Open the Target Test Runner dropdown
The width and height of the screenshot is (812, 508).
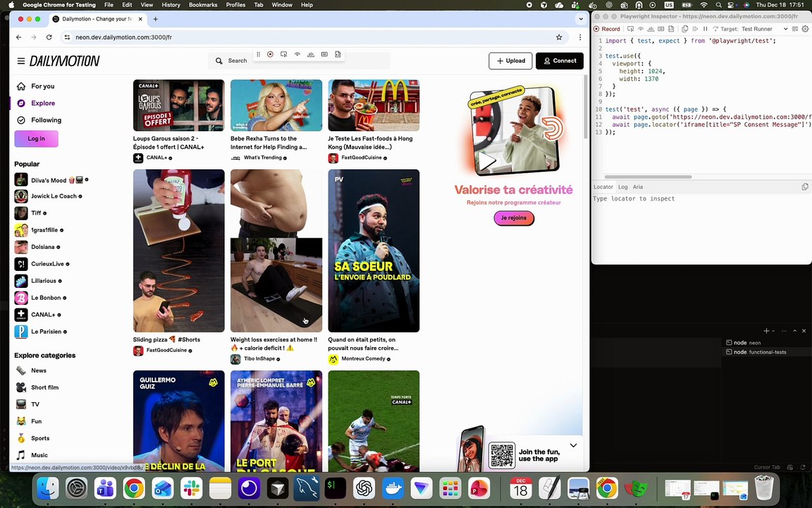coord(764,29)
